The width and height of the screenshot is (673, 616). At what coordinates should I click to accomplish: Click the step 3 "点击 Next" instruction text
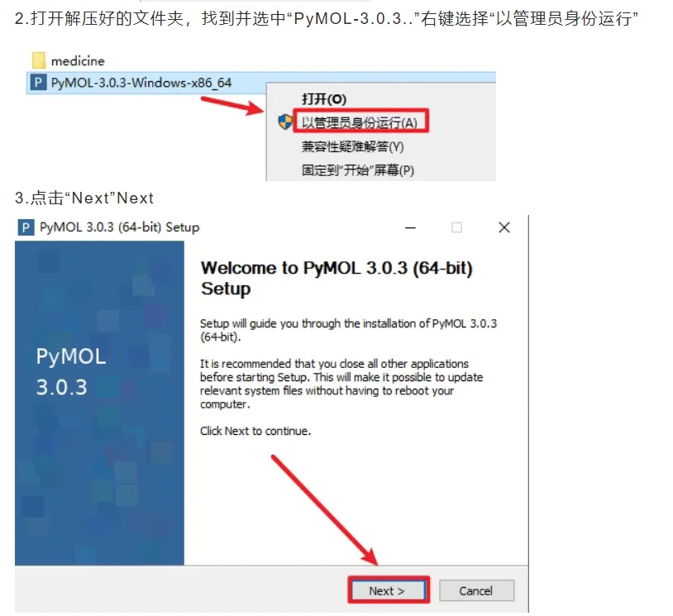click(84, 198)
